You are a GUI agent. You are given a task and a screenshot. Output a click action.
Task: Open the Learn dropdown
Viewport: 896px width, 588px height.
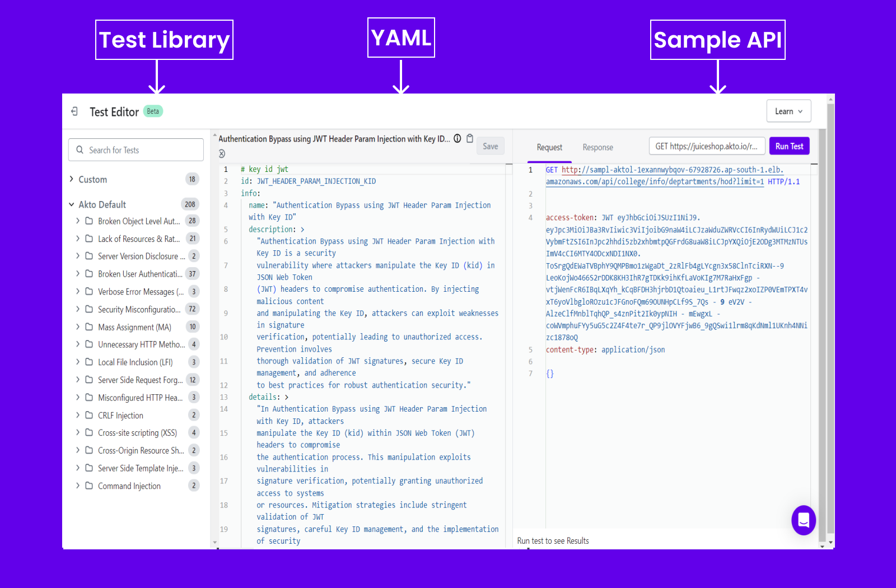[788, 111]
